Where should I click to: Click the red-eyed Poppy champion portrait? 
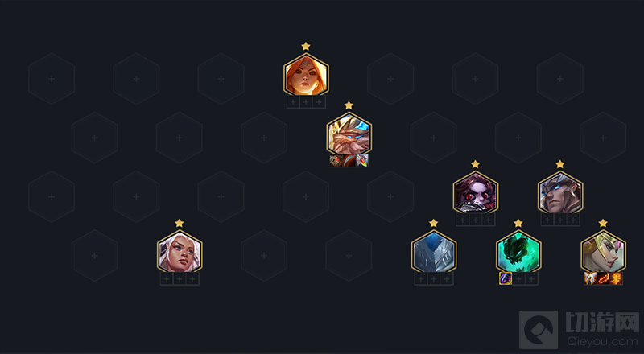(476, 193)
